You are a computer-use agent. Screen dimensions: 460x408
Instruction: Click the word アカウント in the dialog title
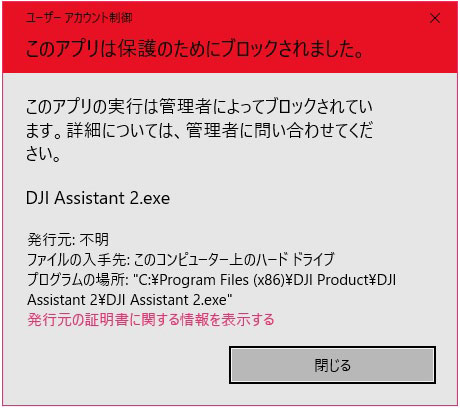coord(83,18)
